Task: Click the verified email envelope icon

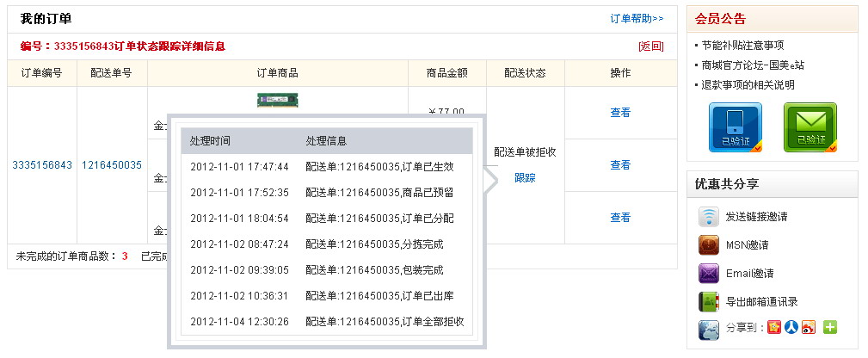Action: [x=810, y=127]
